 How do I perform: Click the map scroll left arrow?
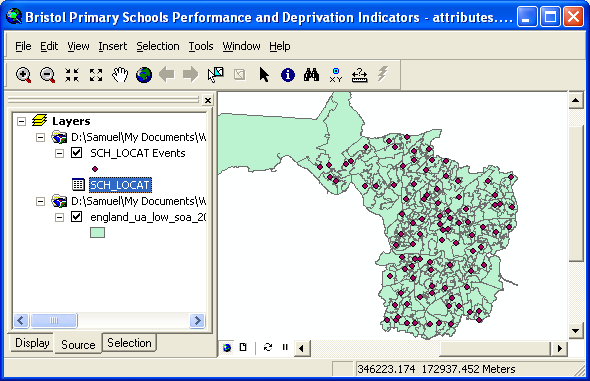[301, 348]
